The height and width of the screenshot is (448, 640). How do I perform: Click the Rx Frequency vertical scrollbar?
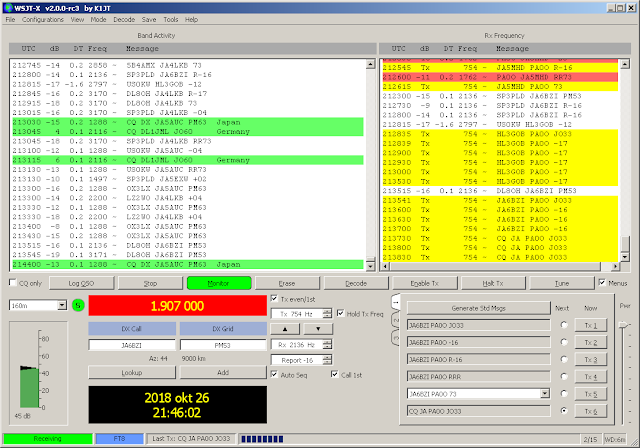(624, 160)
